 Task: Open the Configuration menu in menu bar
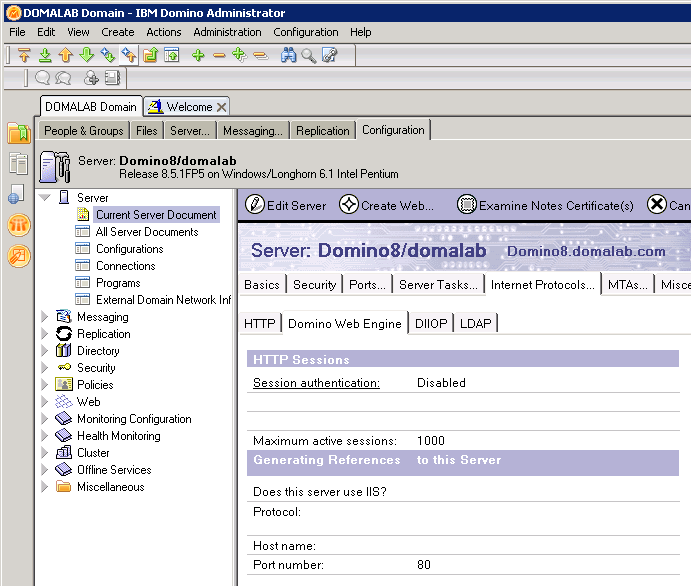pyautogui.click(x=306, y=32)
